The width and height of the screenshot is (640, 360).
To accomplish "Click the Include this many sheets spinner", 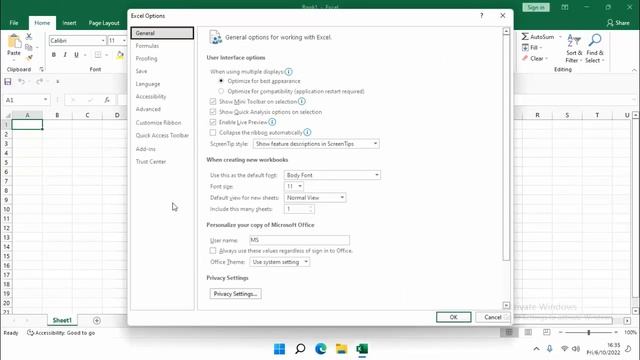I will coord(311,209).
